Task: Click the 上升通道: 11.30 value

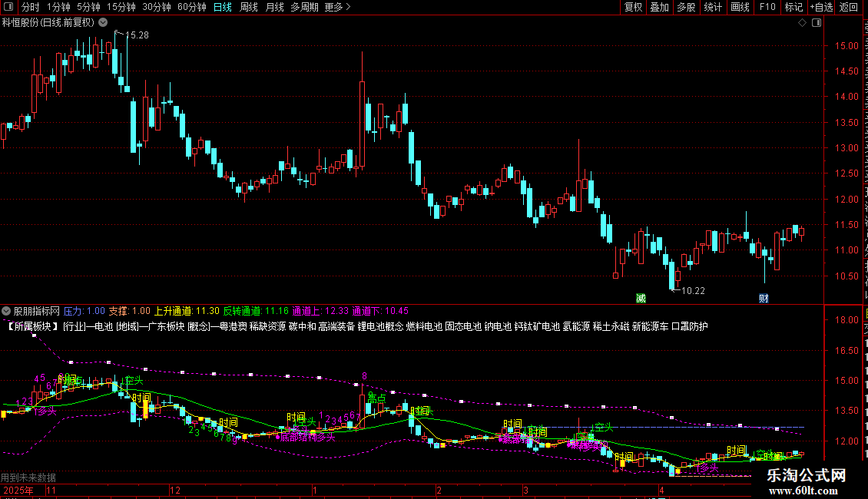Action: point(187,311)
